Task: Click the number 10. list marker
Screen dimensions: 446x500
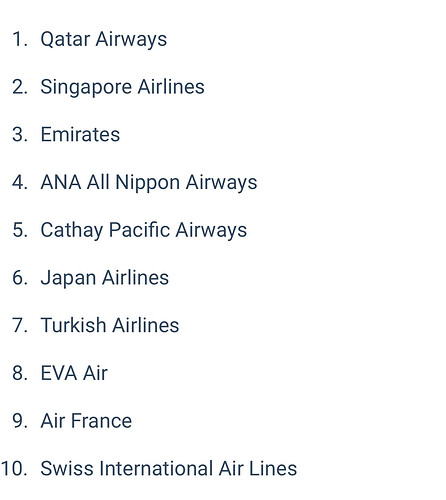Action: pos(14,468)
